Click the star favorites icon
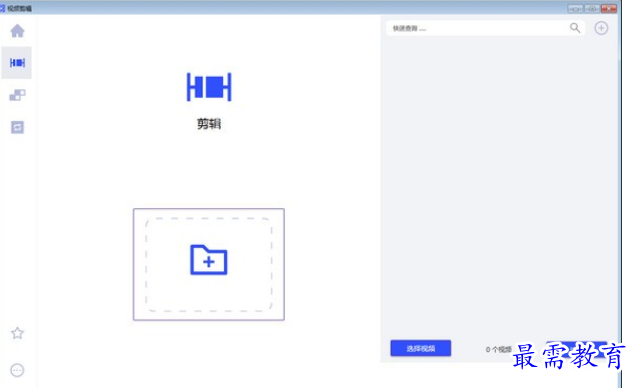The height and width of the screenshot is (388, 634). click(17, 333)
